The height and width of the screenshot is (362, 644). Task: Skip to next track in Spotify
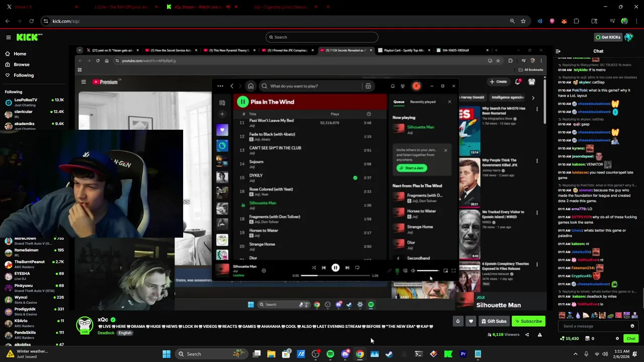coord(347,268)
